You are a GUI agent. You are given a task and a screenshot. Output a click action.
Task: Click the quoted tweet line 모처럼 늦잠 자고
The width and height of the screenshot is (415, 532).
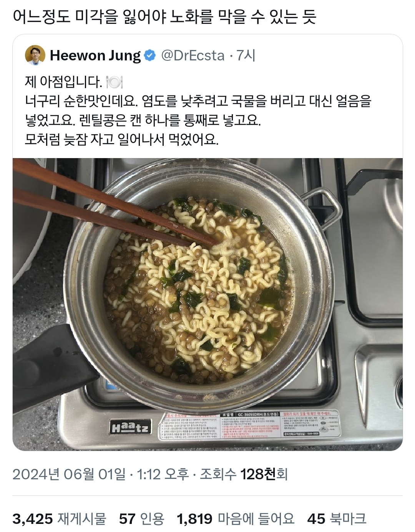click(121, 139)
